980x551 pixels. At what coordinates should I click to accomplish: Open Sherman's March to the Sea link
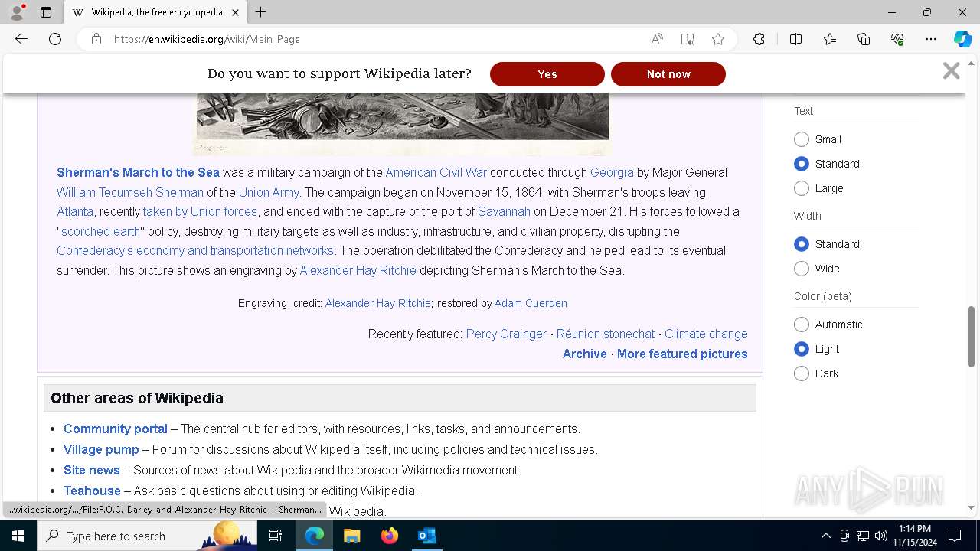click(x=138, y=172)
